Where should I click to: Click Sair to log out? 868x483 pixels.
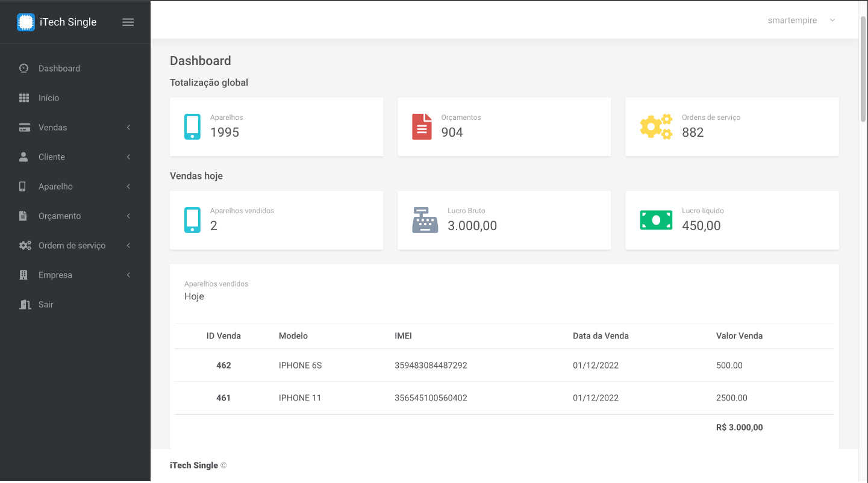[46, 305]
